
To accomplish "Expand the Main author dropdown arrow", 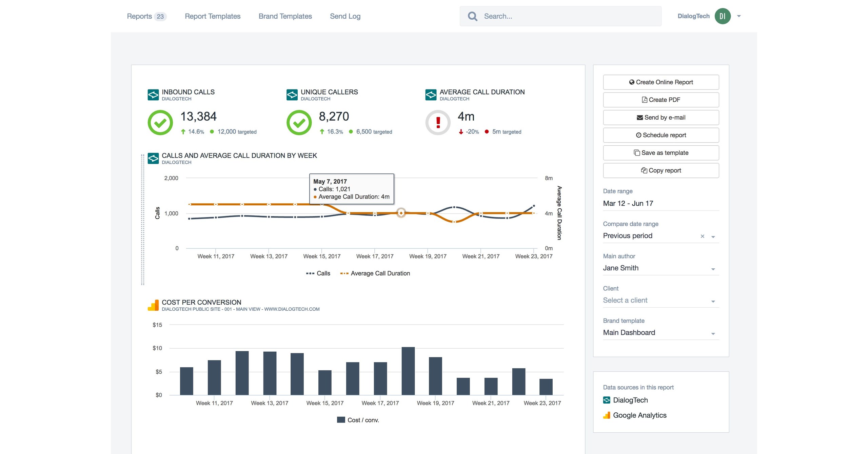I will coord(713,269).
